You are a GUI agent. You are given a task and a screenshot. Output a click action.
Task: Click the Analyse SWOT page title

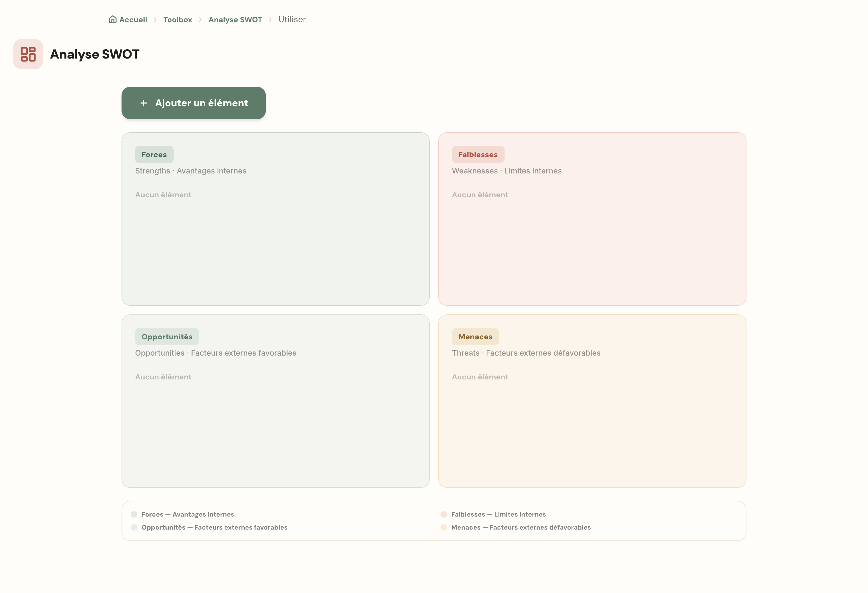coord(95,54)
